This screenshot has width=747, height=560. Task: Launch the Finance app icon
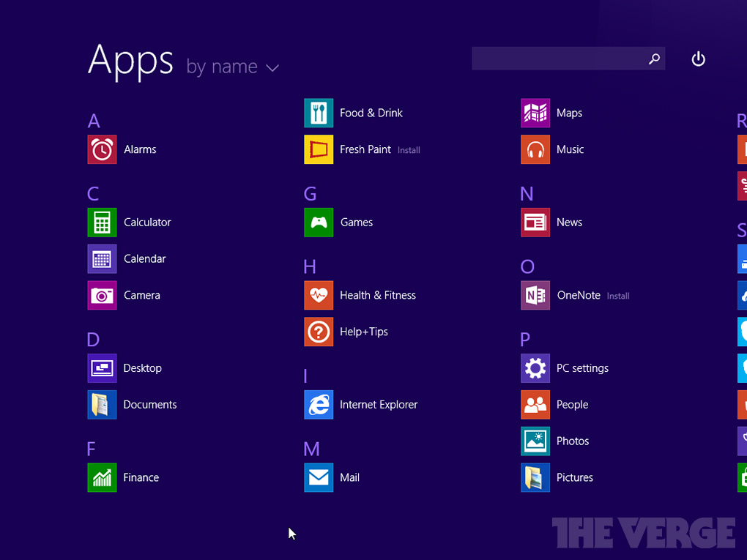click(x=102, y=477)
